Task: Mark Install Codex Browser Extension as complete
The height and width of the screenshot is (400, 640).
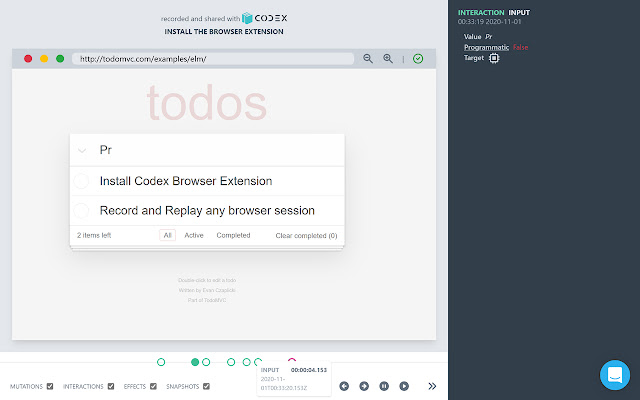Action: [82, 181]
